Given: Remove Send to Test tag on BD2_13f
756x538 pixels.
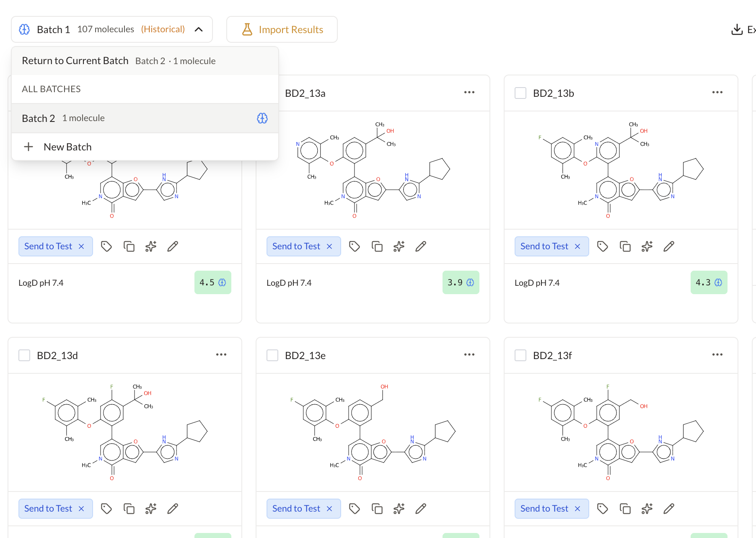Looking at the screenshot, I should (x=577, y=509).
